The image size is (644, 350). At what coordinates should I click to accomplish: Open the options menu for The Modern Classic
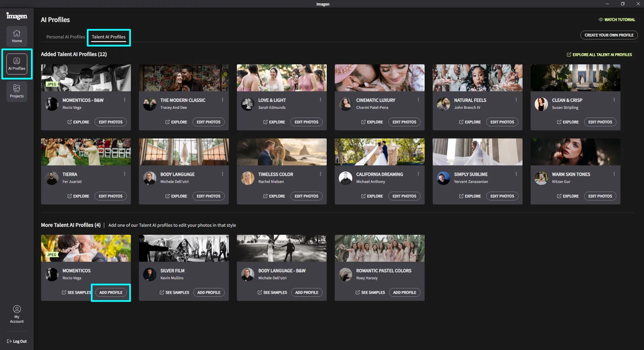coord(222,100)
